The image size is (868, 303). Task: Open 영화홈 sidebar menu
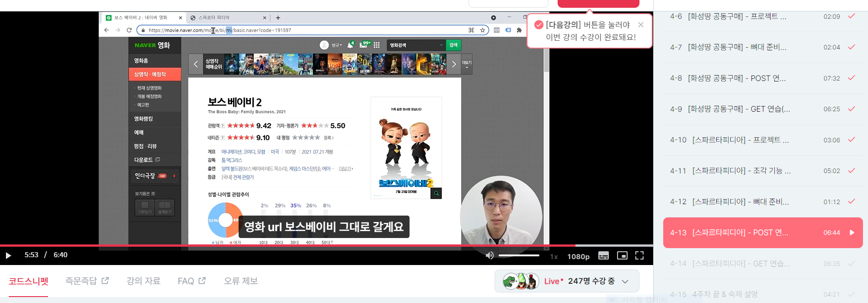click(155, 60)
